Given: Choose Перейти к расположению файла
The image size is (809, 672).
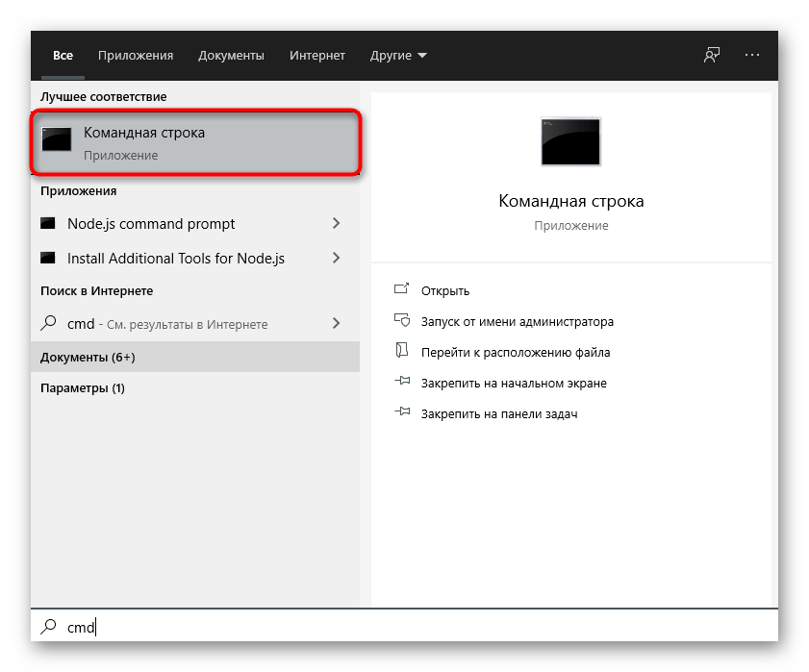Looking at the screenshot, I should [515, 353].
